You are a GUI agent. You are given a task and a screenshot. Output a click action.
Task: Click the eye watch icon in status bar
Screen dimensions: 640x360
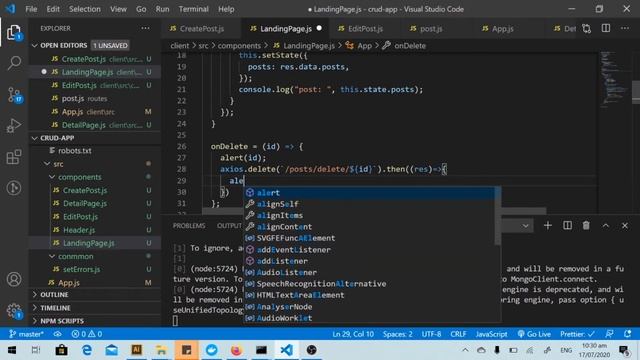click(58, 334)
